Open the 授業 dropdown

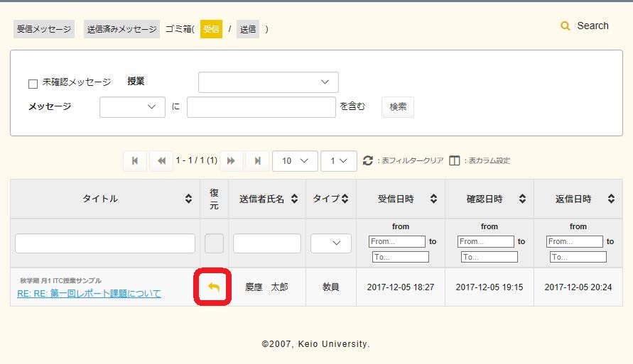tap(268, 82)
